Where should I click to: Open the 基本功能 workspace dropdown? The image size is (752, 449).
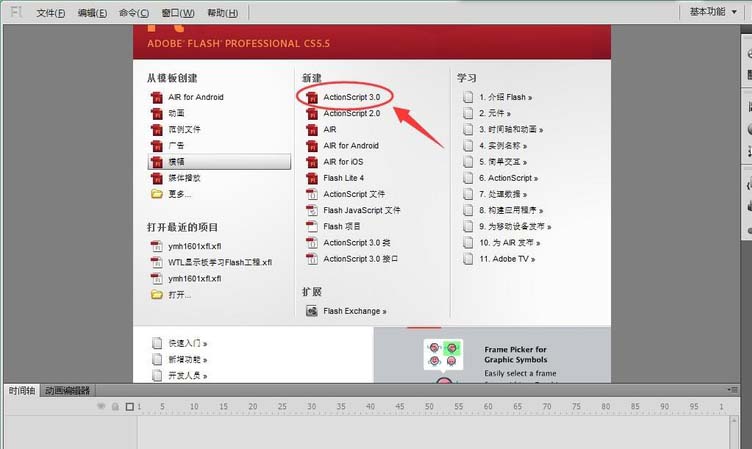[713, 12]
